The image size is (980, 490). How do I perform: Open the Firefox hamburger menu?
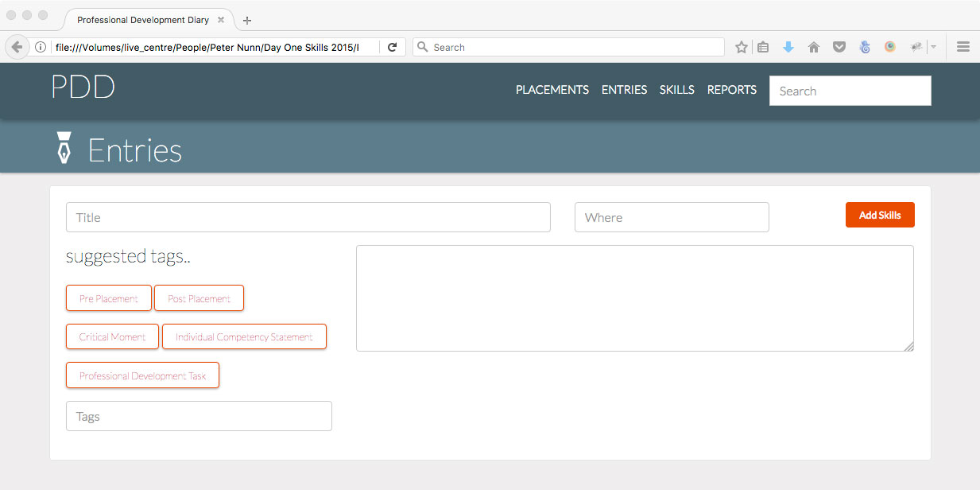coord(963,47)
